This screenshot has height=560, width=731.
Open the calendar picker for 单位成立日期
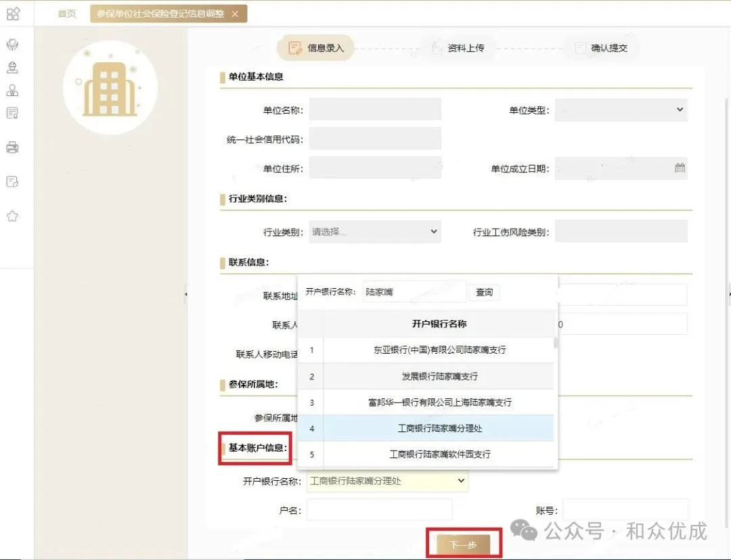[x=680, y=168]
